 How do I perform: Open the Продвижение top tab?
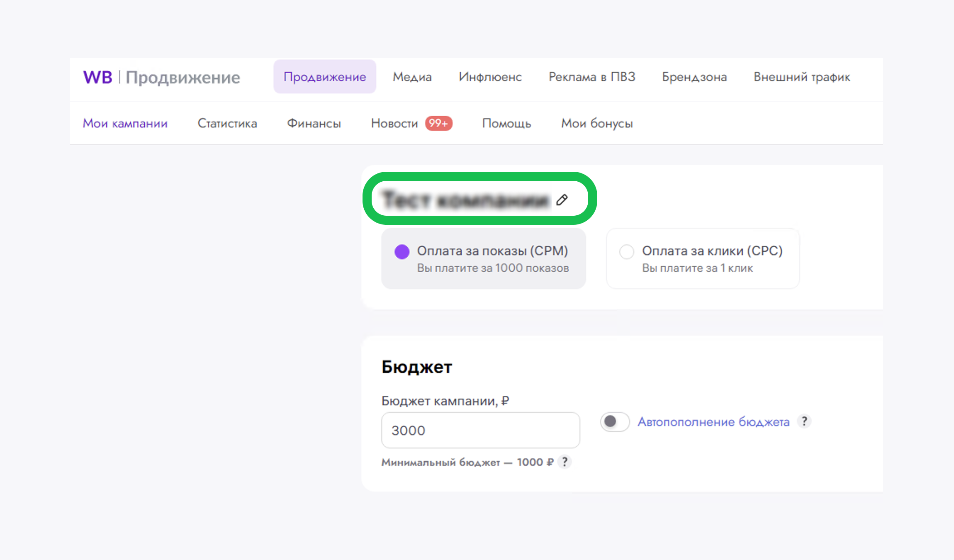tap(324, 77)
